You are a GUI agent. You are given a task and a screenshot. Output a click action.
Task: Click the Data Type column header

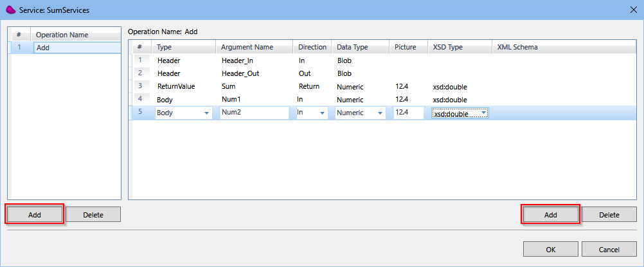pyautogui.click(x=360, y=48)
